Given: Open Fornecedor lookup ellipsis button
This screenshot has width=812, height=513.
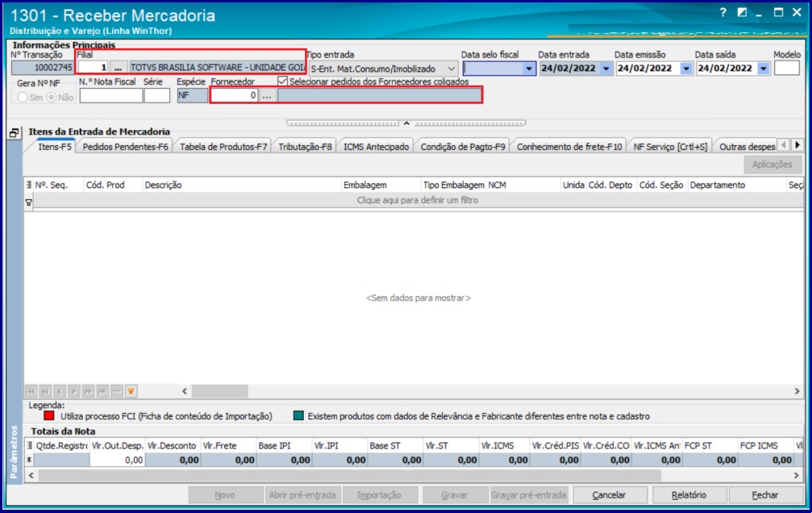Looking at the screenshot, I should pyautogui.click(x=267, y=95).
